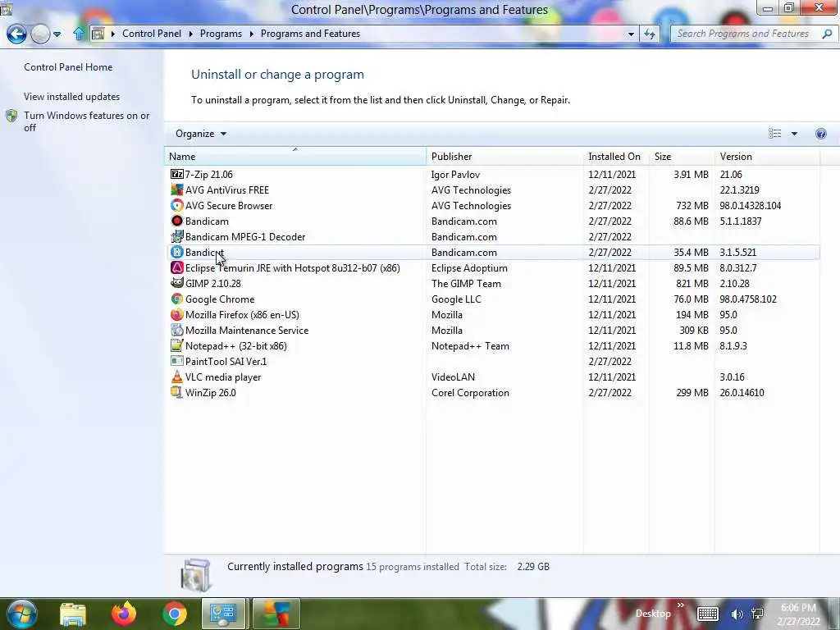The height and width of the screenshot is (630, 840).
Task: Select version 98.0.4758.102 cell
Action: (748, 299)
